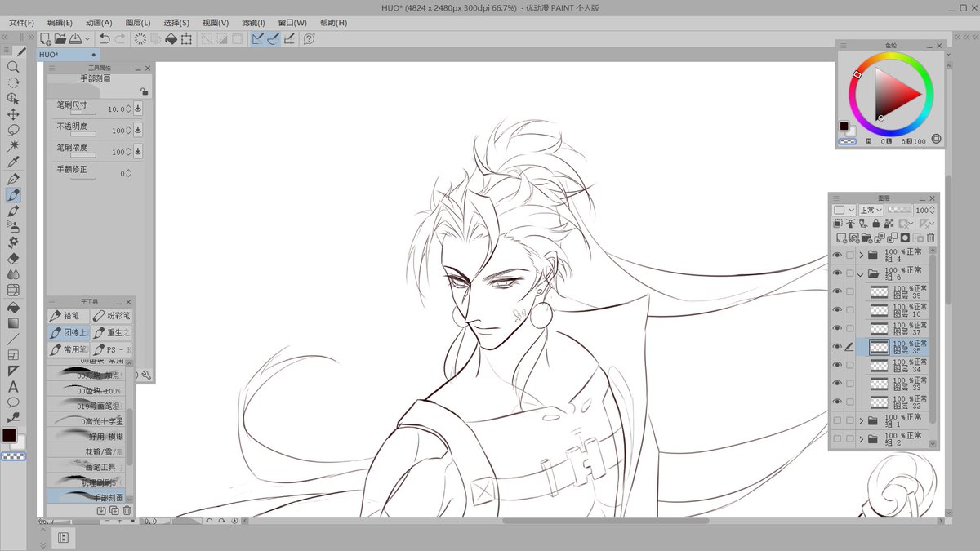Image resolution: width=980 pixels, height=551 pixels.
Task: Choose the 画笔工具 brush preset
Action: point(87,467)
